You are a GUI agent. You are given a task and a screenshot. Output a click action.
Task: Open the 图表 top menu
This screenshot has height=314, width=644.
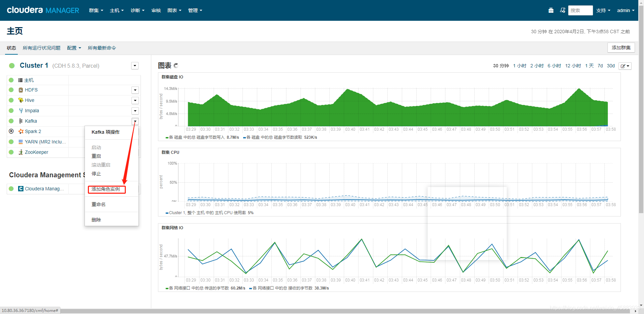[x=174, y=10]
